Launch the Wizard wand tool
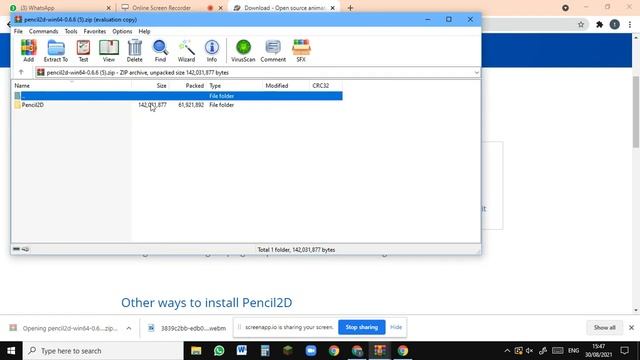 [x=186, y=51]
